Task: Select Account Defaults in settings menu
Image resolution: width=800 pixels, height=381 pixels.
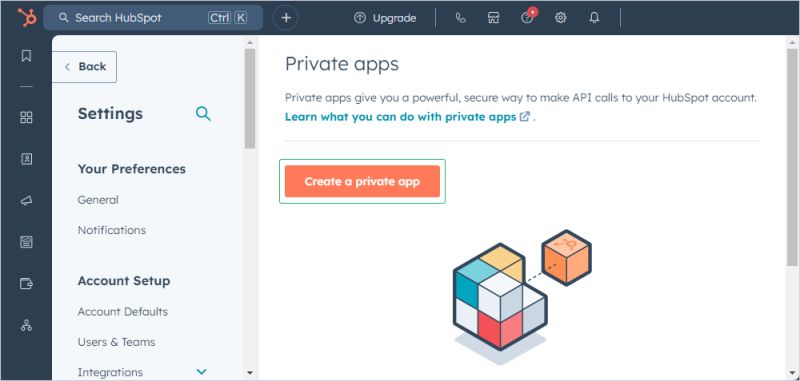Action: [x=122, y=312]
